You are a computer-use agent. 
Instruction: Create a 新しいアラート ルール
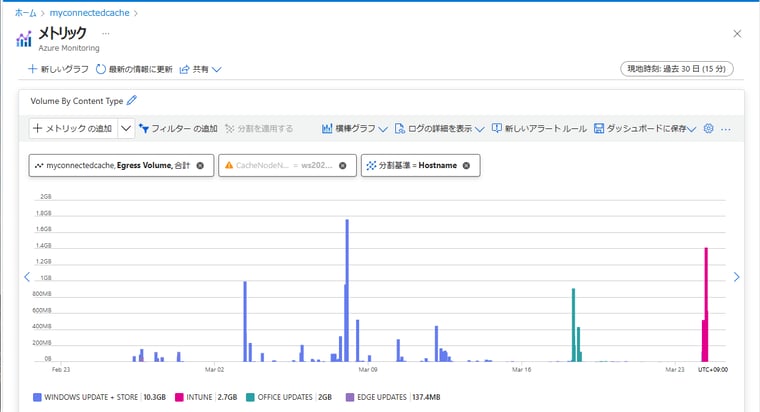(x=539, y=128)
